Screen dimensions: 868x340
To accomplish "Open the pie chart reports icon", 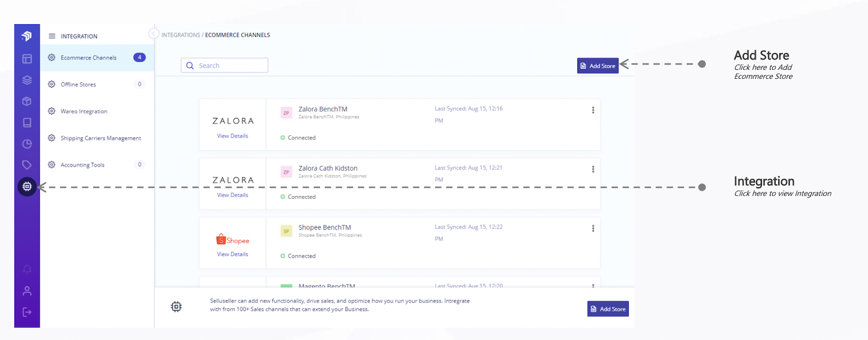I will click(x=27, y=144).
